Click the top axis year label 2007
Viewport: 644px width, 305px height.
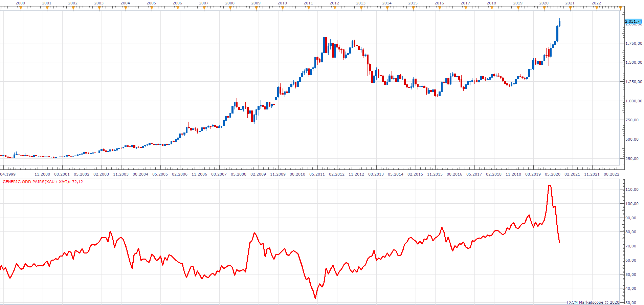[204, 3]
